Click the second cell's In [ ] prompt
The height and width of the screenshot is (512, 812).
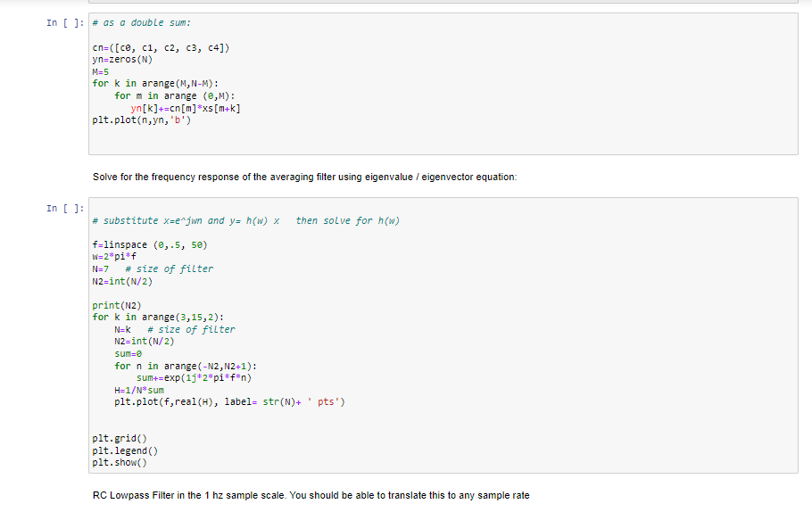[65, 208]
